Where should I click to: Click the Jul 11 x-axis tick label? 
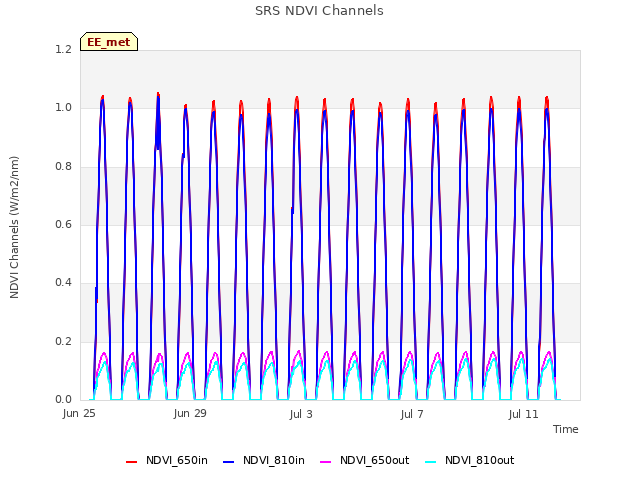coord(524,414)
